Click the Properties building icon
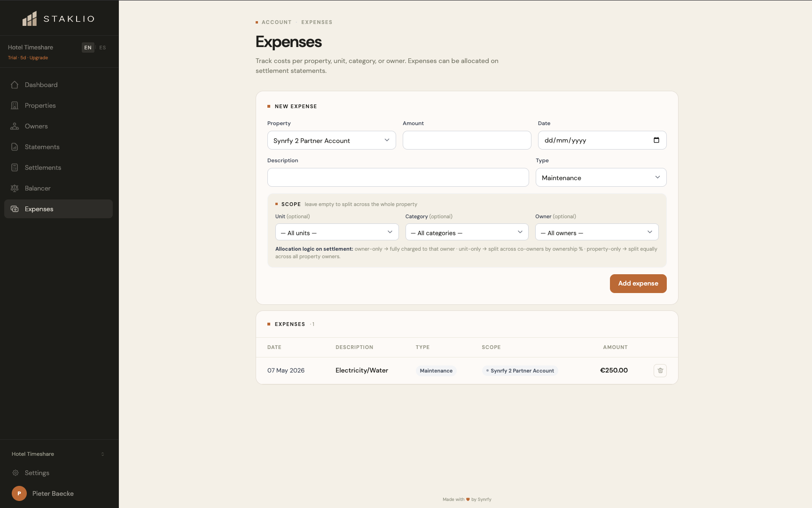Screen dimensions: 812x508 (15, 105)
